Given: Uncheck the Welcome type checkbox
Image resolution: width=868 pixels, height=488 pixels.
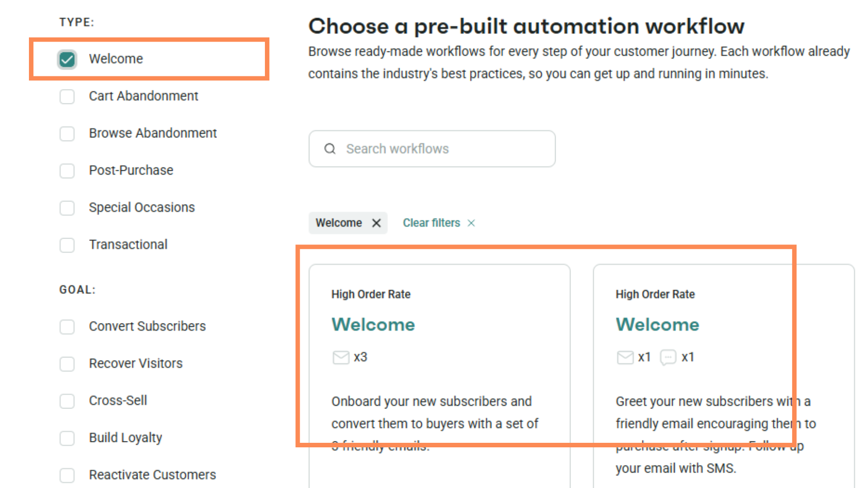Looking at the screenshot, I should coord(67,59).
